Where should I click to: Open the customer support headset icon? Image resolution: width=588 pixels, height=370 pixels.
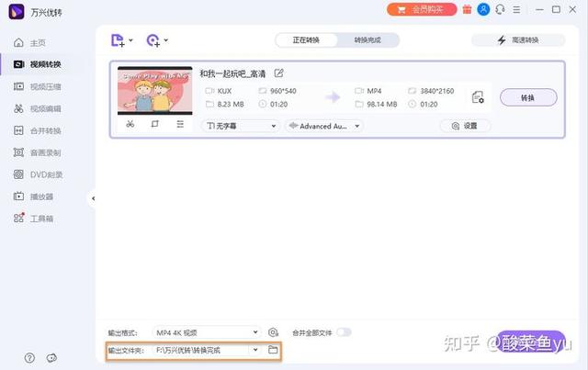(x=500, y=9)
